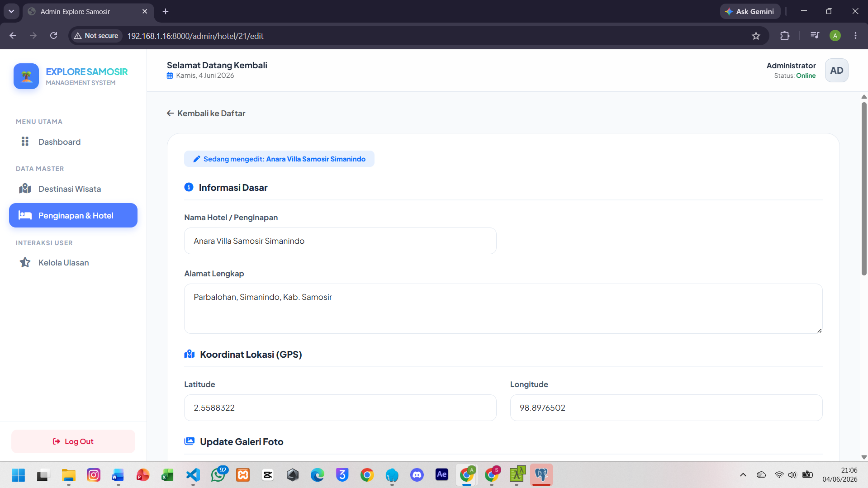Open WhatsApp from the taskbar

click(218, 475)
